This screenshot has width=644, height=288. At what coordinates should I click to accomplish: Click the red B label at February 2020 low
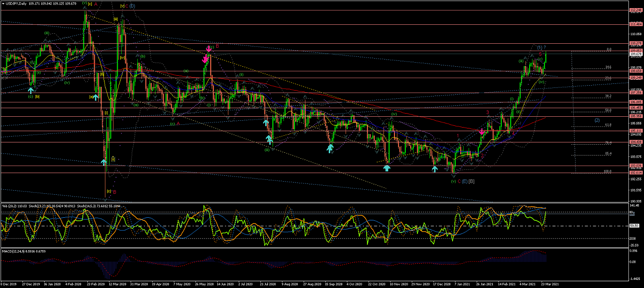click(x=114, y=192)
